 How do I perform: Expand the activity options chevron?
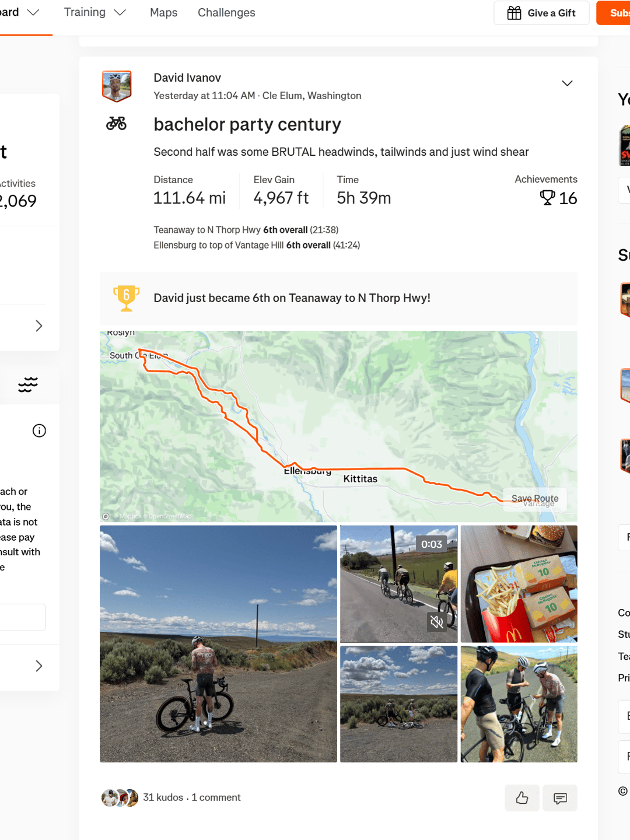[x=567, y=83]
